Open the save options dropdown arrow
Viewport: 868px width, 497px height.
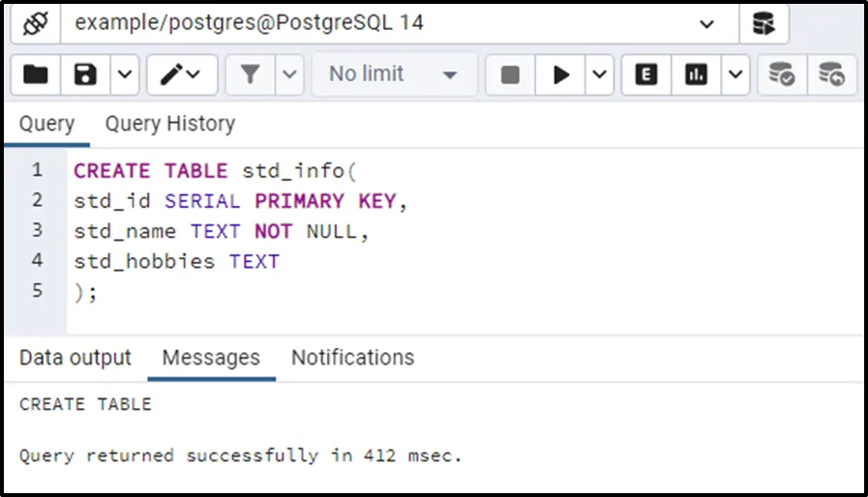coord(125,74)
